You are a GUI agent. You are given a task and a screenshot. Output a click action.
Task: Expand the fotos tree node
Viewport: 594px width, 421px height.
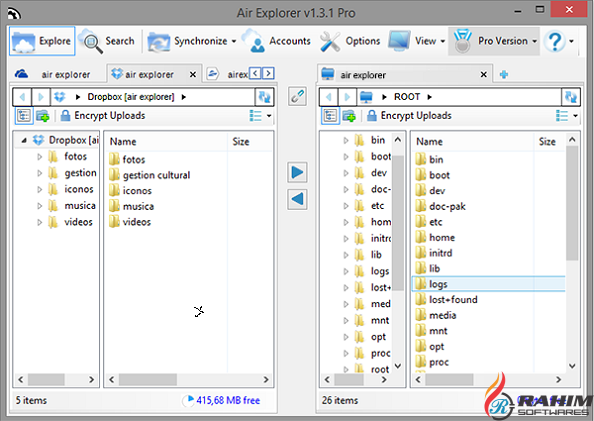coord(39,157)
